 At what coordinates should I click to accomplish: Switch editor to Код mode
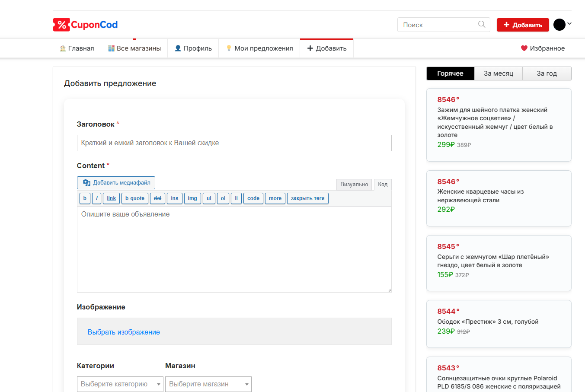(383, 185)
